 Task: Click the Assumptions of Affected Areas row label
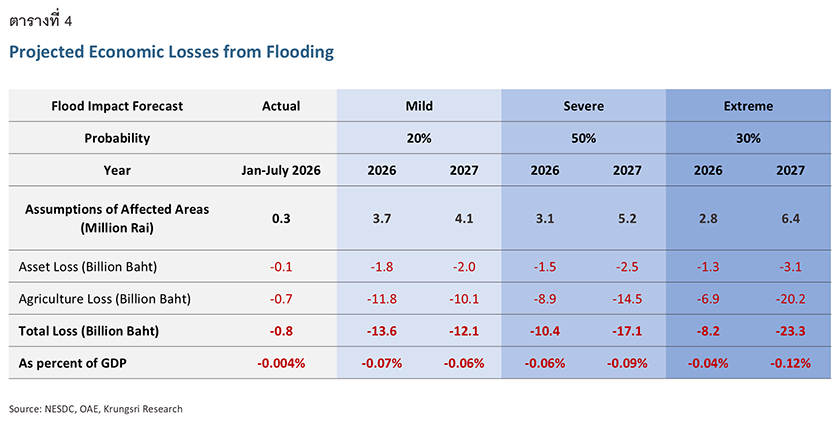pyautogui.click(x=117, y=219)
